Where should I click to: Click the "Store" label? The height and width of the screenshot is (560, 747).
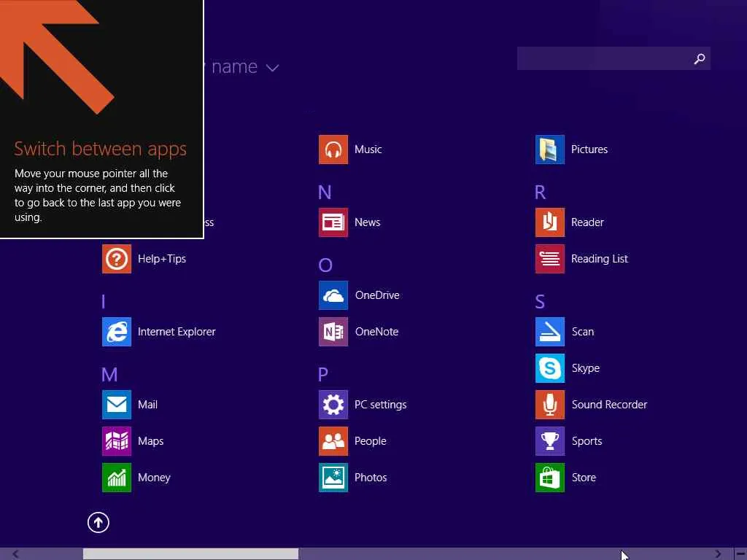tap(584, 478)
